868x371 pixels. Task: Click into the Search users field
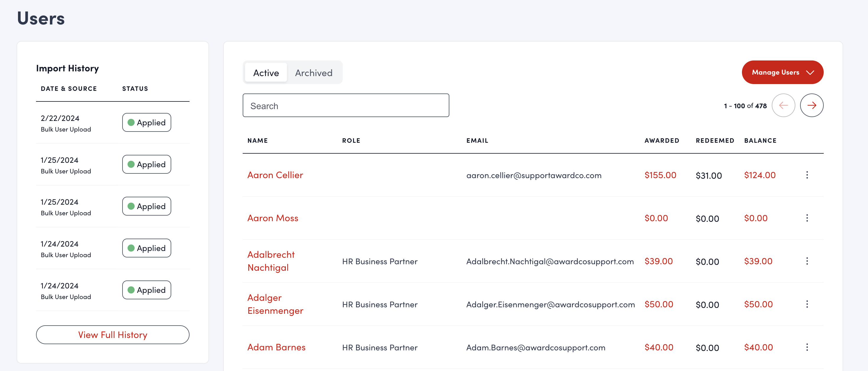coord(345,106)
